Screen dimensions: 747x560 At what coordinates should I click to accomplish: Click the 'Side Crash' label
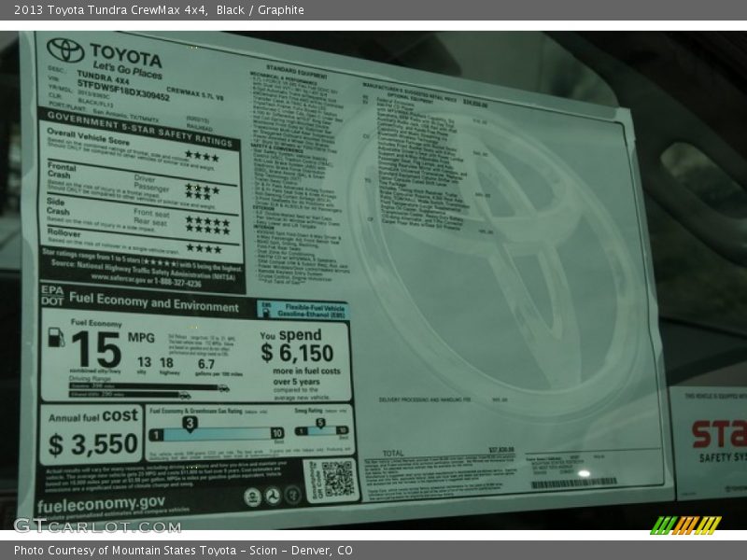[x=58, y=206]
